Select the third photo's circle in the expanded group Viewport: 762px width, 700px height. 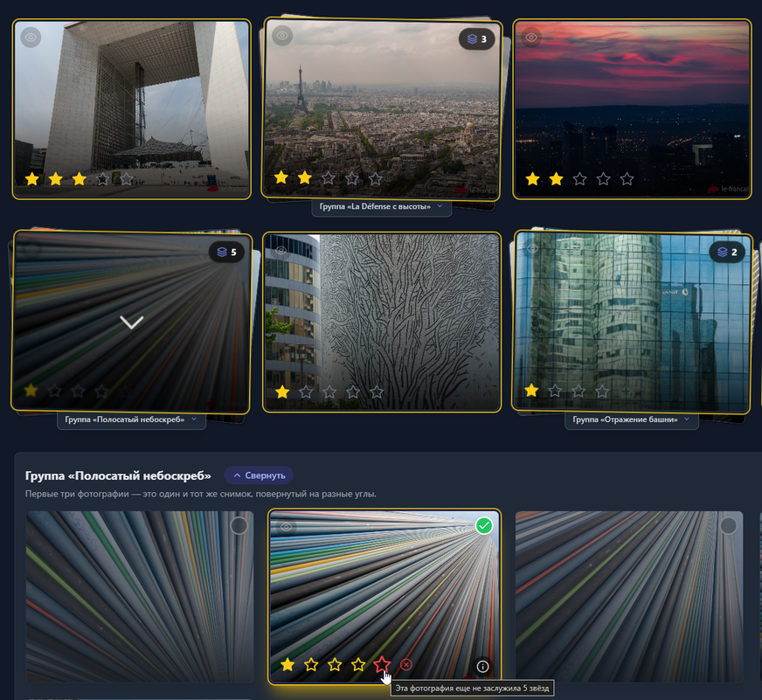(x=728, y=526)
